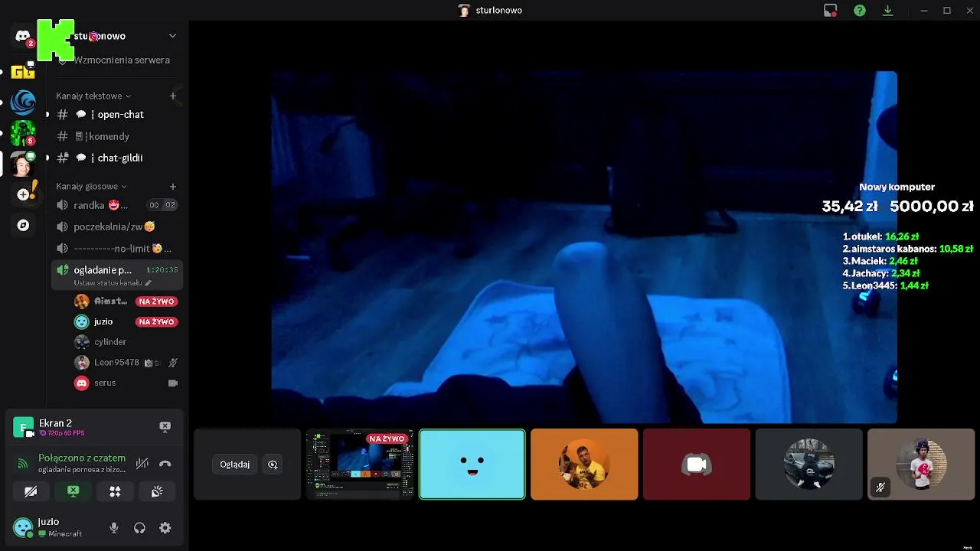Join the poczekalnia/zw voice channel
980x551 pixels.
117,227
